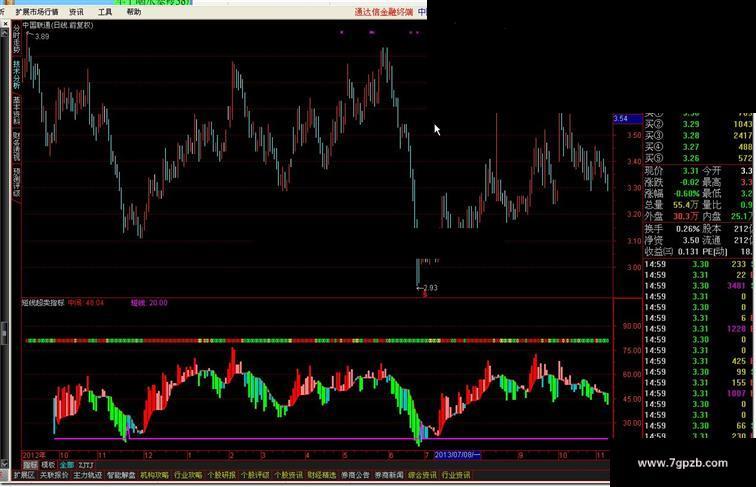756x487 pixels.
Task: Open the 券商新闻 bottom tab
Action: (x=389, y=475)
